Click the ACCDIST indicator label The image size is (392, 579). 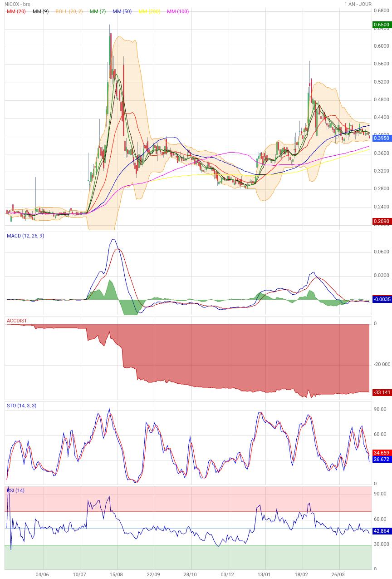tap(17, 321)
